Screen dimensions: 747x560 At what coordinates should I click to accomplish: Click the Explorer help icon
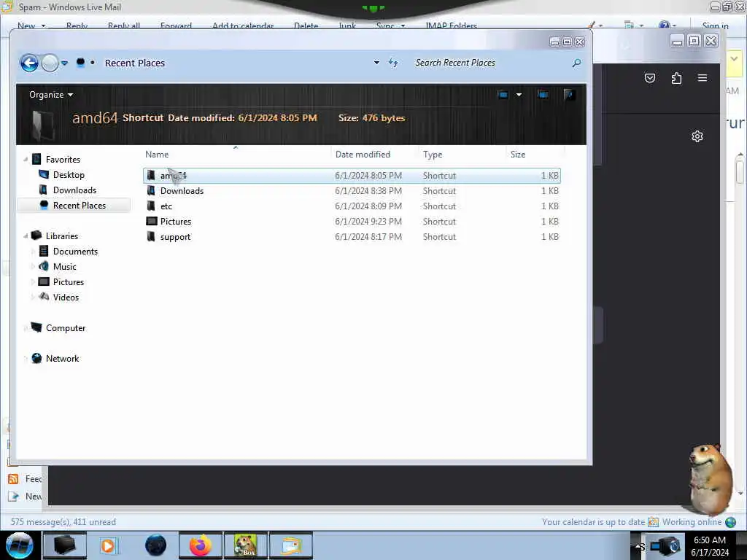pos(569,95)
